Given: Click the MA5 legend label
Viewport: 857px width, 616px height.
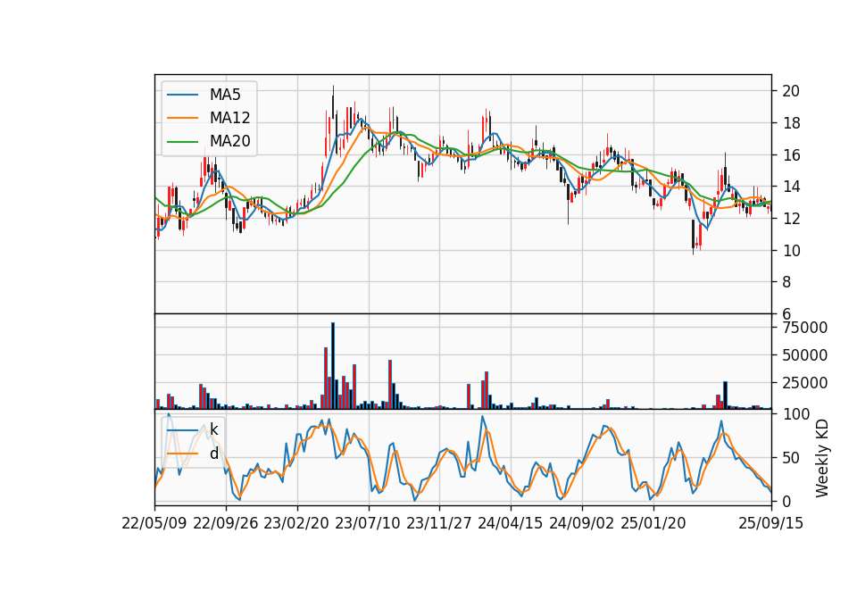Looking at the screenshot, I should click(225, 95).
